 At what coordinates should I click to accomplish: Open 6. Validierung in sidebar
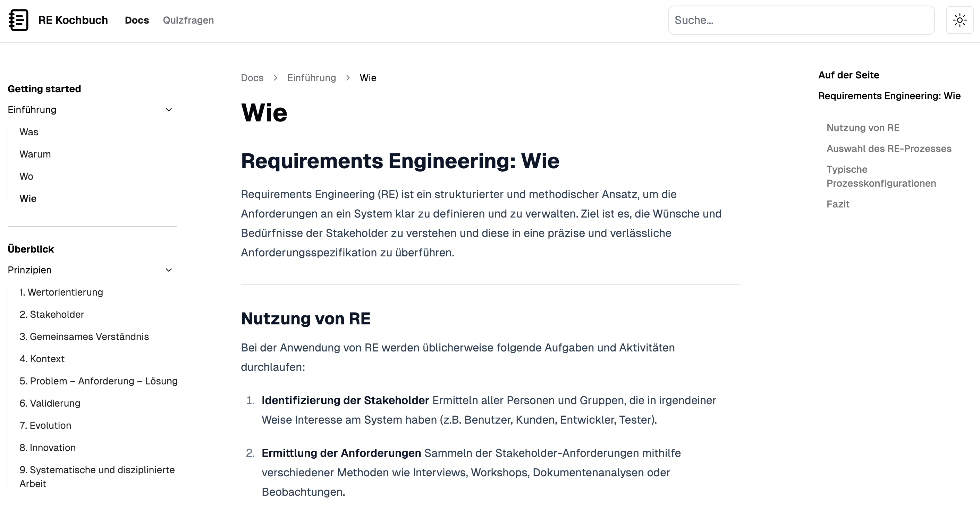coord(50,403)
